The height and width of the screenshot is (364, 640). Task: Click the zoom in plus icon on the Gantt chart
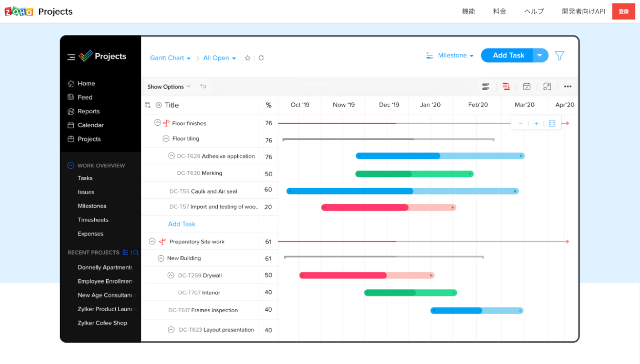coord(536,124)
